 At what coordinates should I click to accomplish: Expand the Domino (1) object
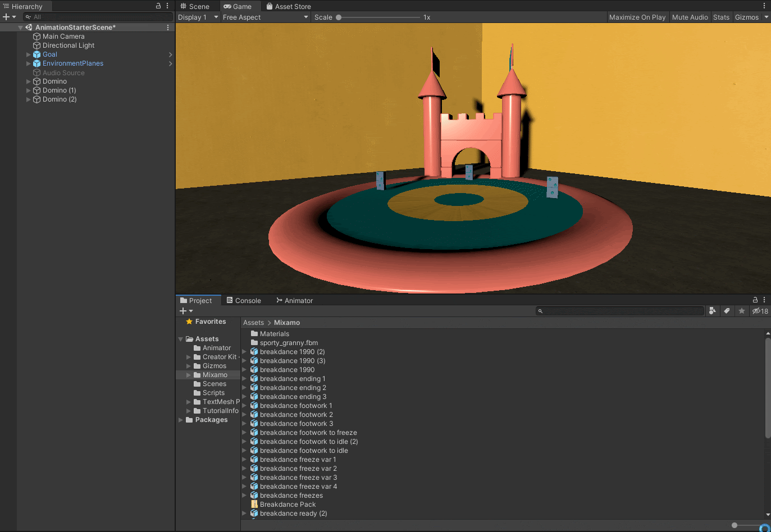29,90
